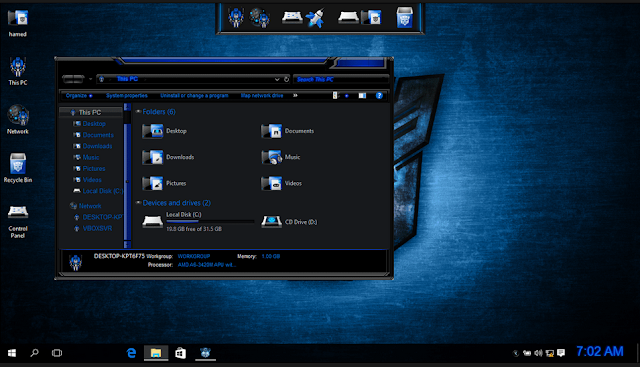Open the Desktop folder in Folders group

(x=165, y=131)
